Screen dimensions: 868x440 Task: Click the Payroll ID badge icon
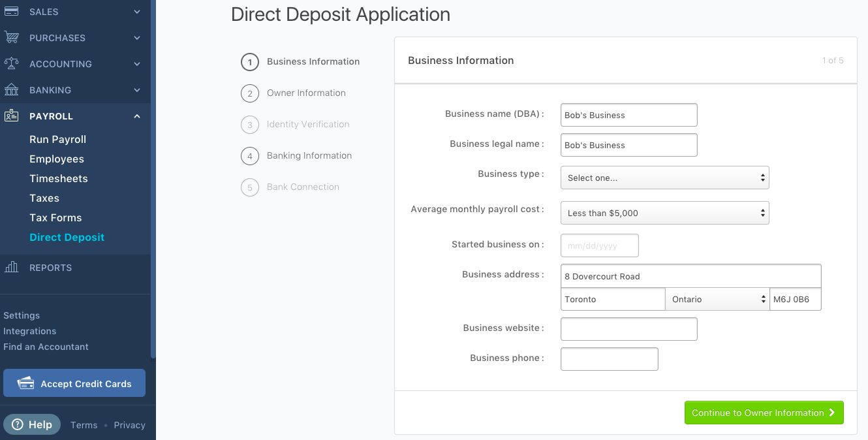point(11,116)
